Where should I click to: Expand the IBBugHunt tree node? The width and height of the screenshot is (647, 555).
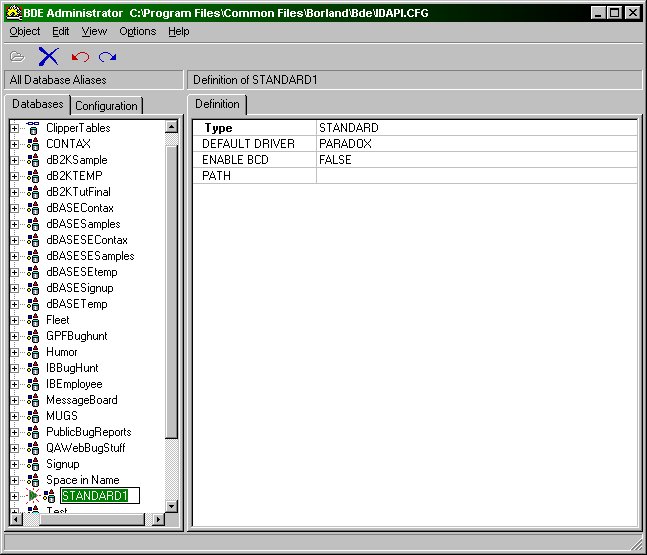14,368
